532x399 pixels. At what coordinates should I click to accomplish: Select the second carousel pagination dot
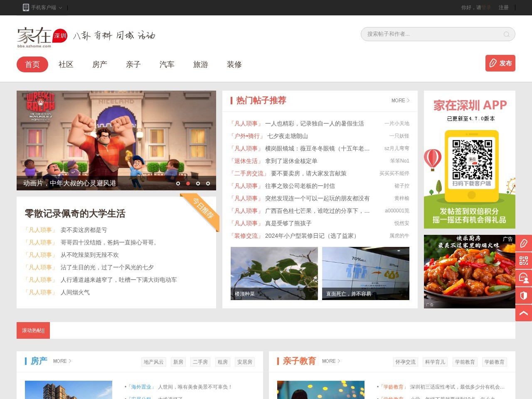(188, 183)
